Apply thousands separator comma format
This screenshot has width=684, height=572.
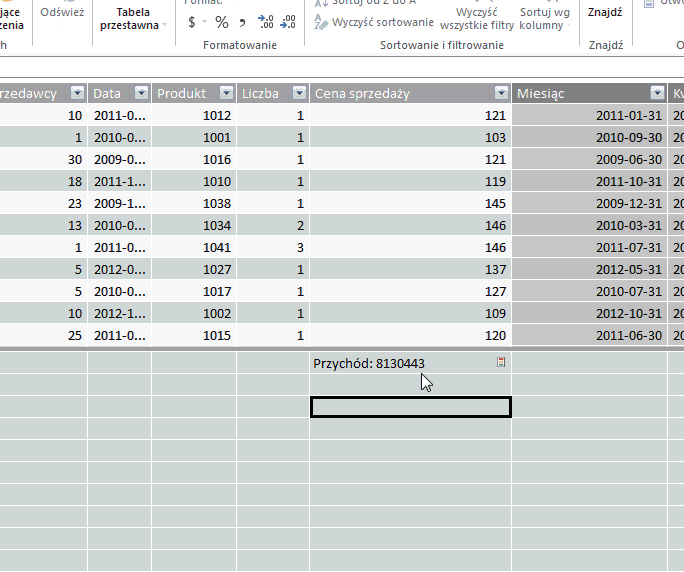tap(243, 22)
